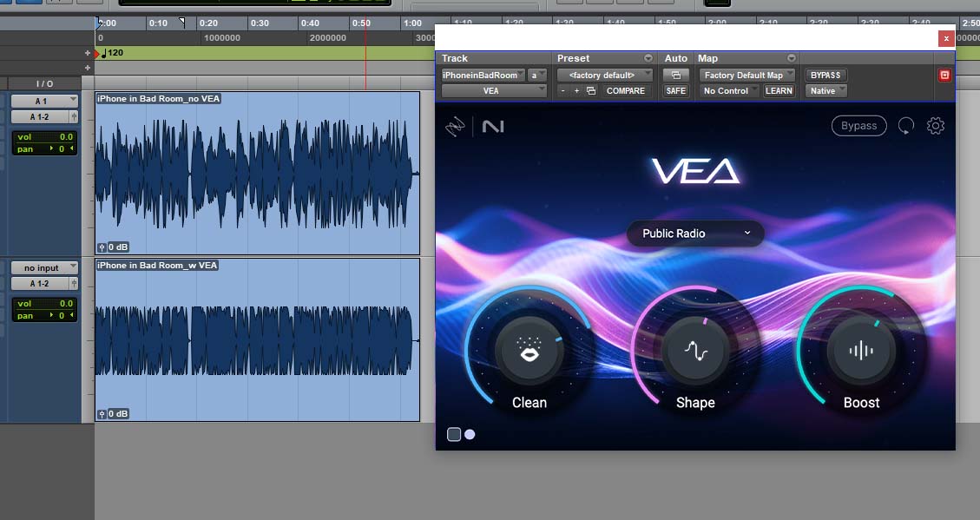Viewport: 980px width, 520px height.
Task: Toggle the LEARN control map button
Action: click(779, 90)
